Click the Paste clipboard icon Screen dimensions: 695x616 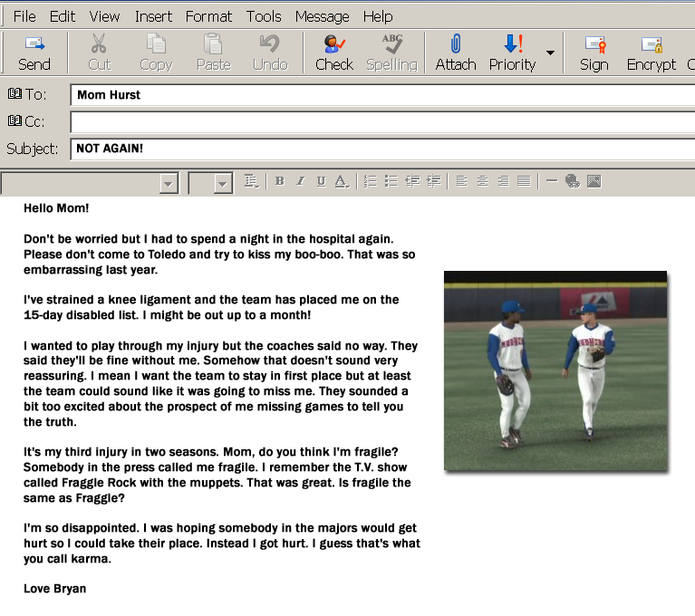pyautogui.click(x=213, y=43)
